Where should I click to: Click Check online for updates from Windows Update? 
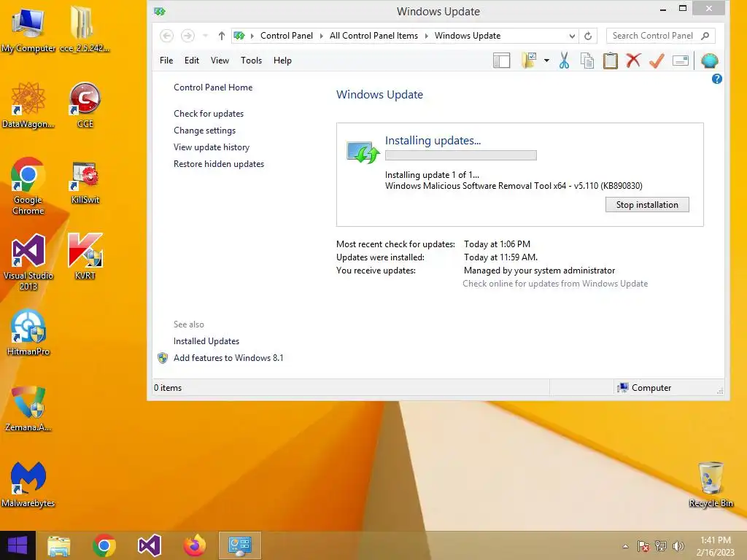555,284
